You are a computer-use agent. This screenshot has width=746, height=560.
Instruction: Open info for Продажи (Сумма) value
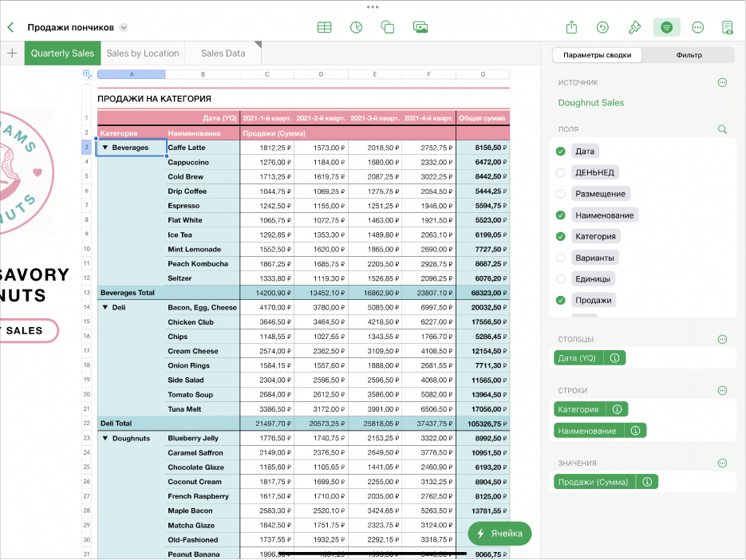(x=647, y=482)
